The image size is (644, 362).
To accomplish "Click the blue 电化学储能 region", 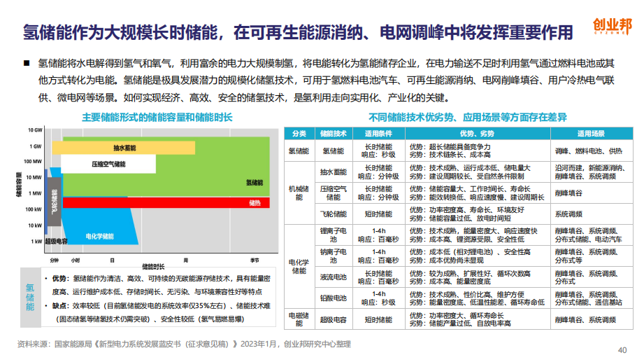I will click(x=98, y=236).
